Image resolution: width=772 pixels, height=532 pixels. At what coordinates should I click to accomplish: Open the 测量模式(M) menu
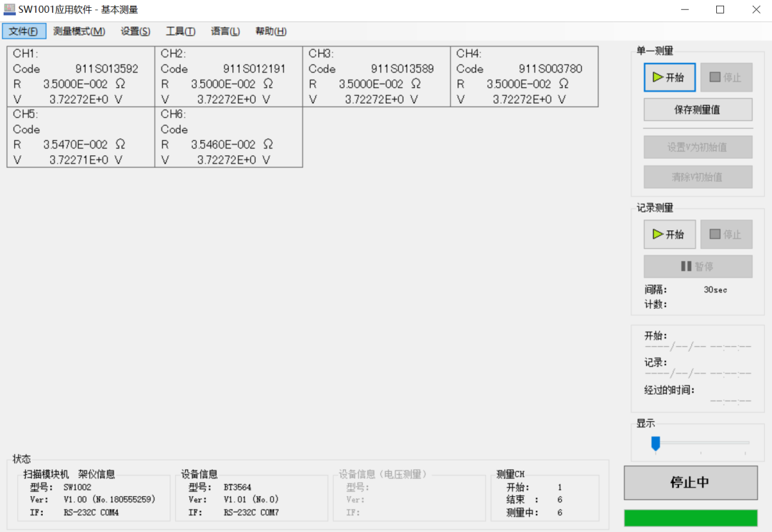pyautogui.click(x=79, y=31)
